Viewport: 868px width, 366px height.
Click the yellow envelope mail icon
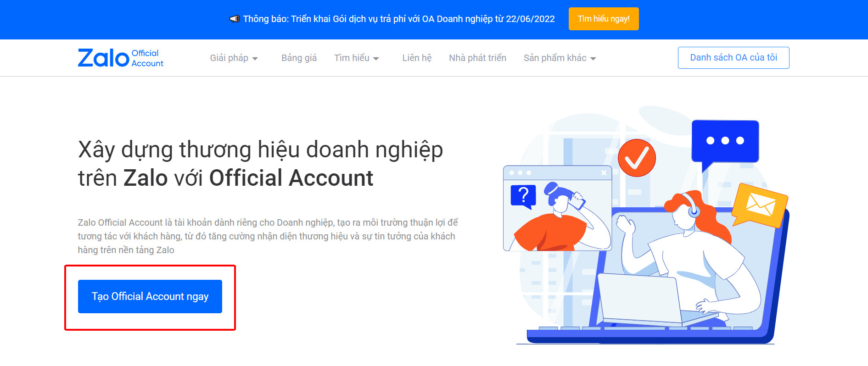(x=760, y=205)
